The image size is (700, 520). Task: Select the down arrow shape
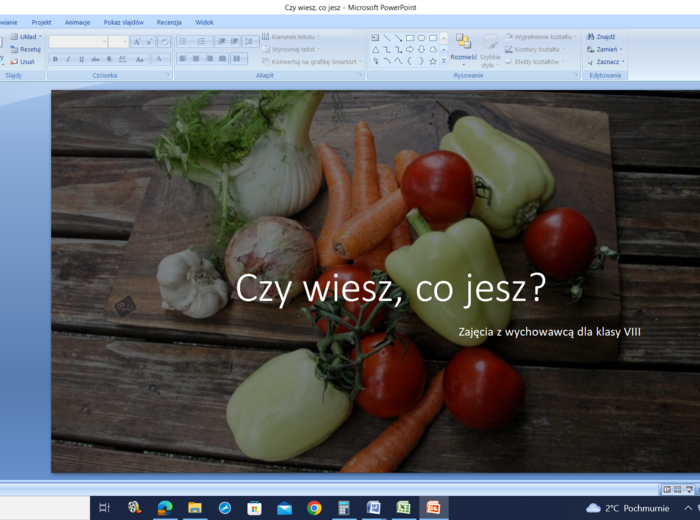[x=421, y=50]
